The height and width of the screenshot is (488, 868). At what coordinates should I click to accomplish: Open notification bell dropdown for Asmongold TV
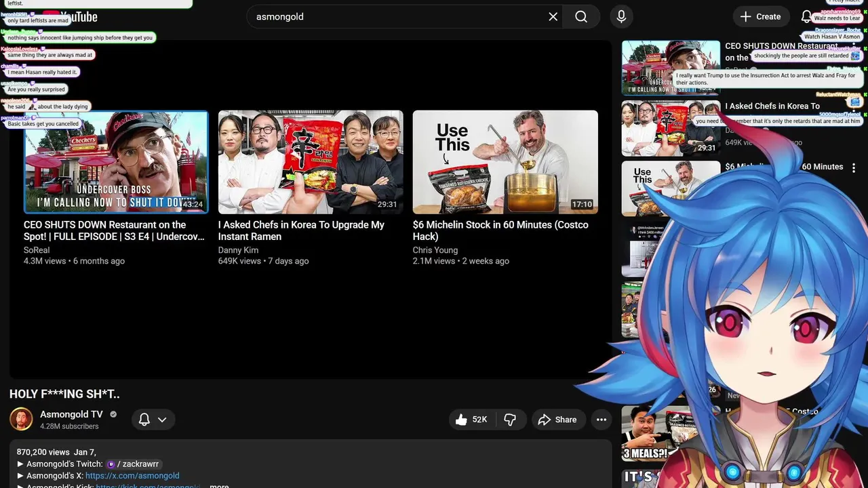point(153,420)
